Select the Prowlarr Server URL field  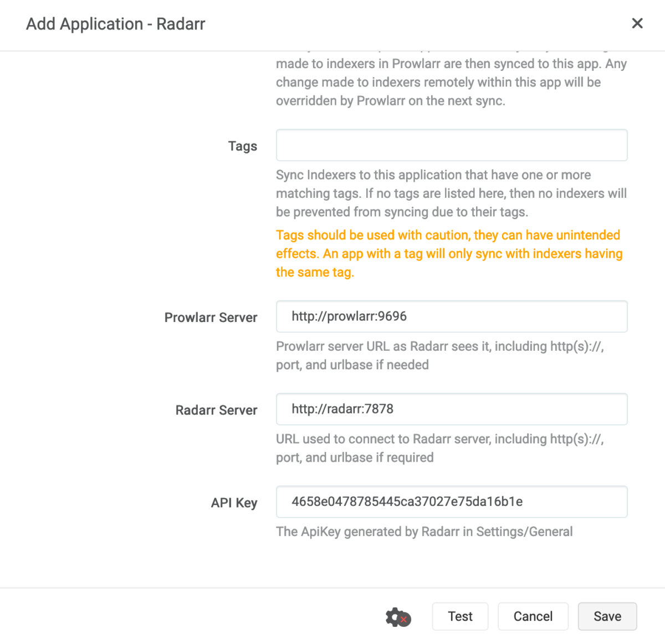click(452, 316)
